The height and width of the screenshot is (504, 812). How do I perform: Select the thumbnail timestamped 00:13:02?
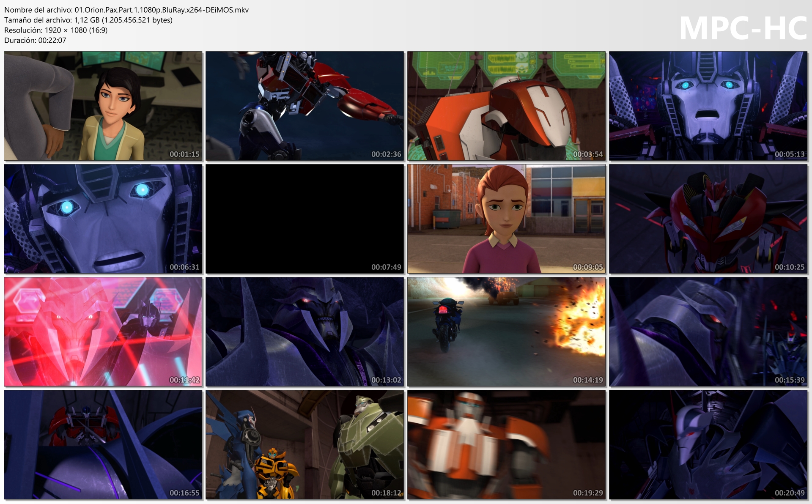[x=305, y=332]
